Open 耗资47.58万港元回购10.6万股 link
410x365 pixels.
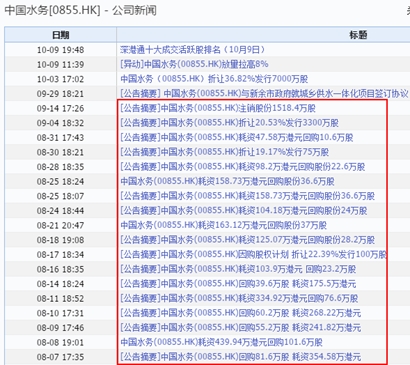tap(237, 138)
